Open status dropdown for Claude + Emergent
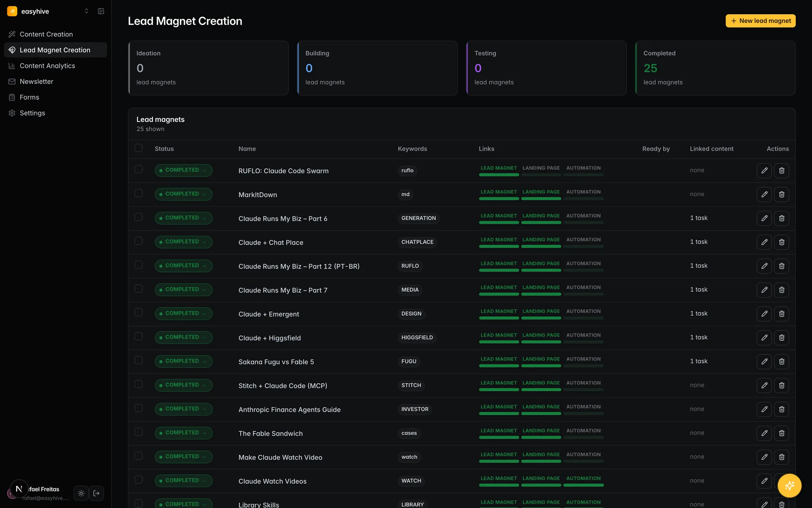 tap(184, 313)
